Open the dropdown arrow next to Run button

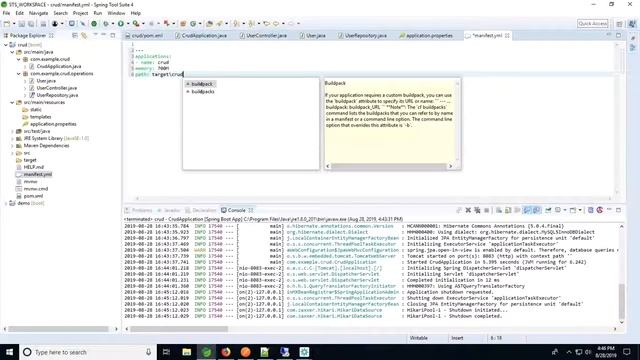coord(127,24)
